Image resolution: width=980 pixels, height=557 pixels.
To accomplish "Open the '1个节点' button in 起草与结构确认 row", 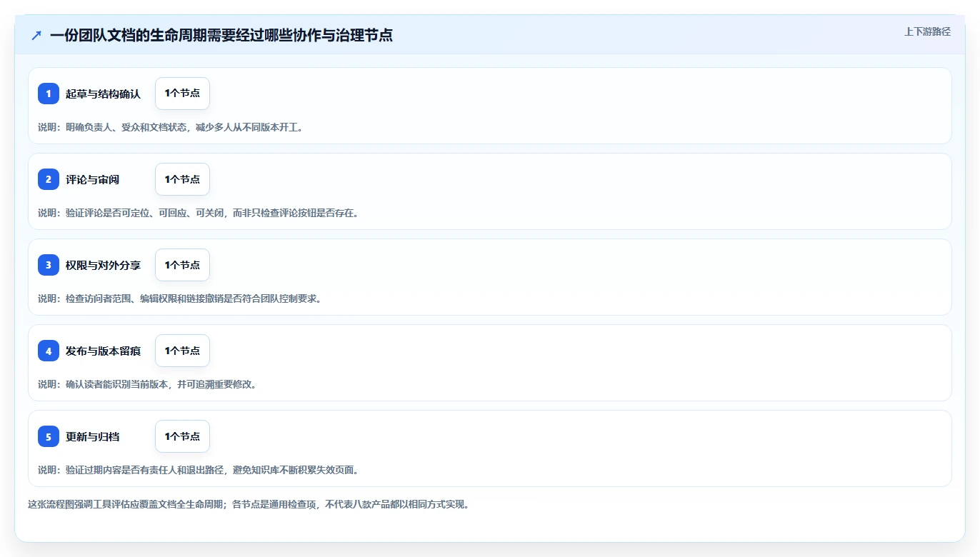I will [x=182, y=94].
